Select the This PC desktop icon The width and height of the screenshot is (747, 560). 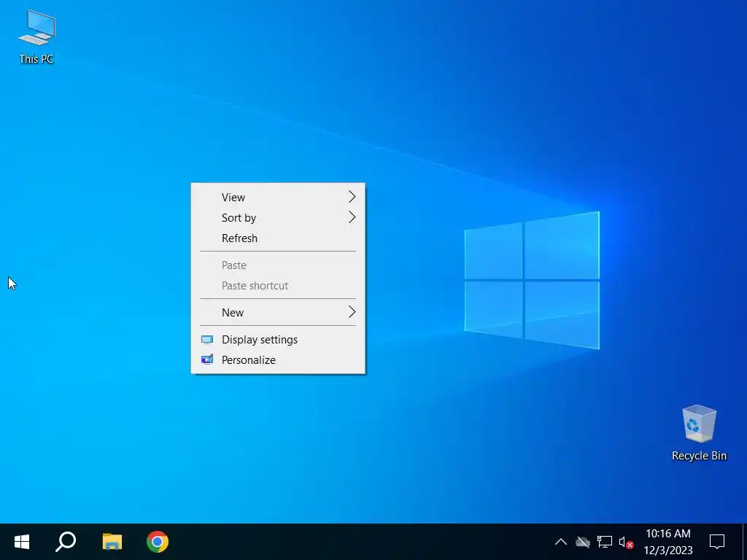36,36
